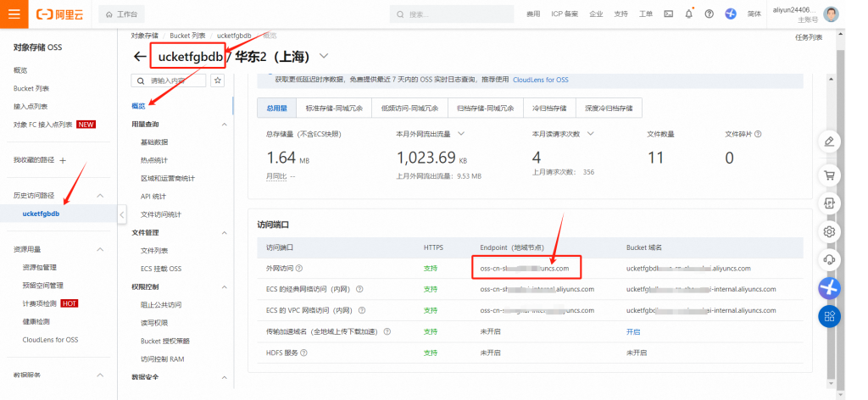Open the shopping cart floating icon

(x=829, y=176)
